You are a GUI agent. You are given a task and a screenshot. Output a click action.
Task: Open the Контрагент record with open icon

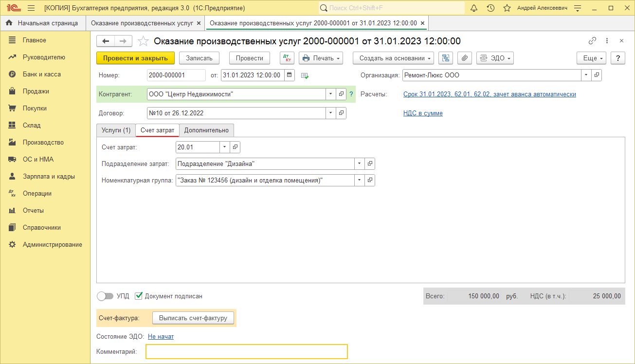click(x=341, y=94)
